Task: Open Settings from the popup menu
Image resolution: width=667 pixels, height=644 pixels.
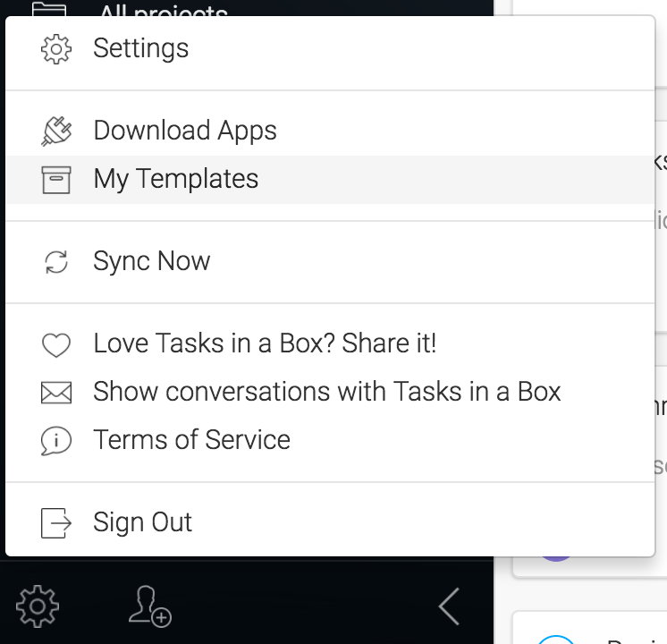Action: pos(141,48)
